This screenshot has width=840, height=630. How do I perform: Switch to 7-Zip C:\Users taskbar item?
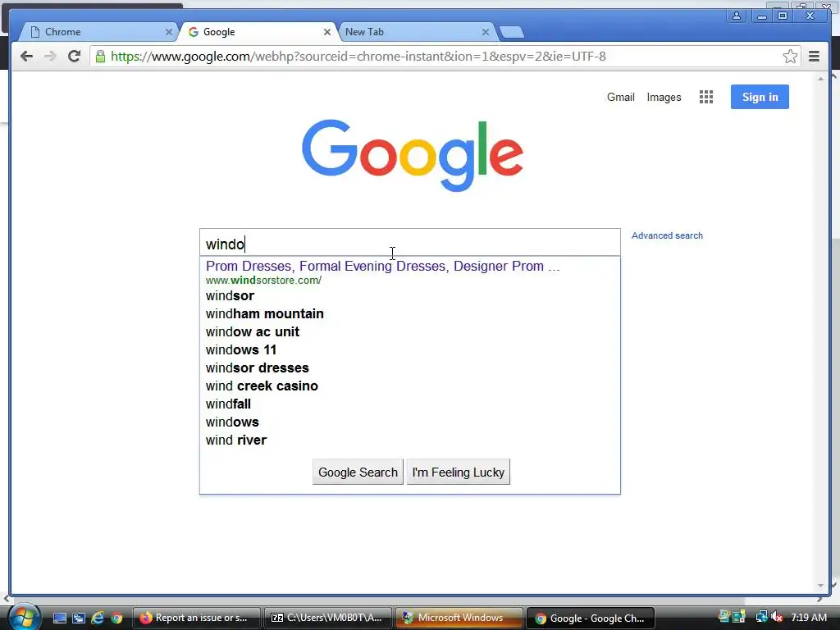pyautogui.click(x=328, y=618)
